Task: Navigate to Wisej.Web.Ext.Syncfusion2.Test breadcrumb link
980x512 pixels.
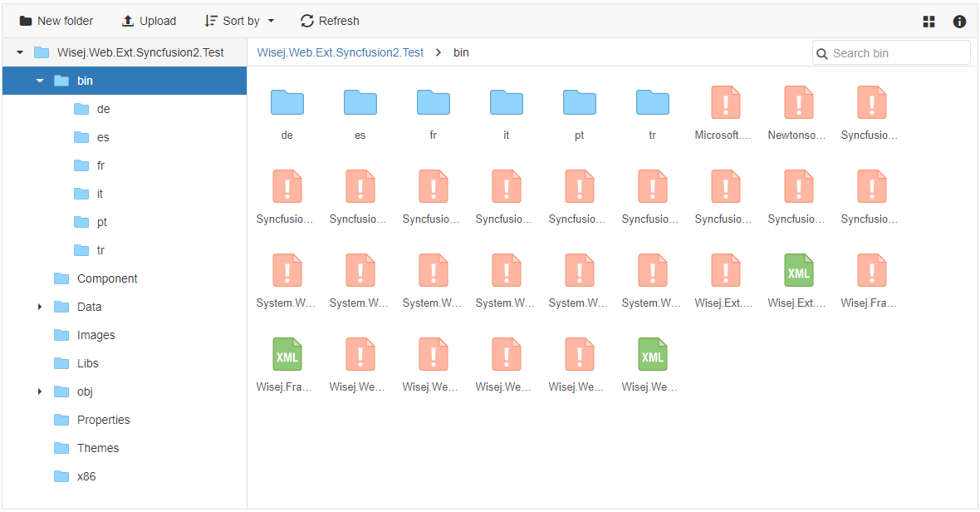Action: [340, 52]
